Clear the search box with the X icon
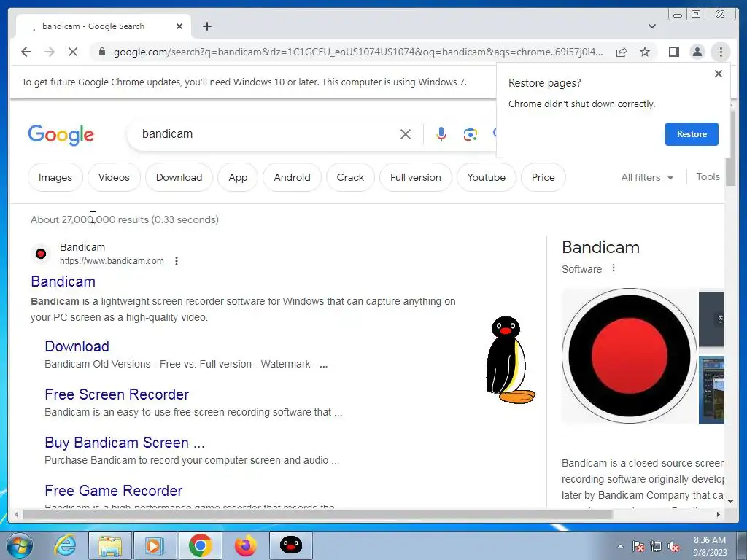Viewport: 747px width, 560px height. click(x=406, y=134)
